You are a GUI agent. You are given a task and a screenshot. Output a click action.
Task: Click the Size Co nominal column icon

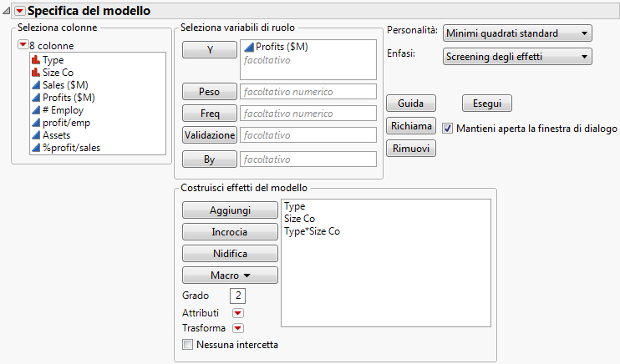pyautogui.click(x=35, y=73)
